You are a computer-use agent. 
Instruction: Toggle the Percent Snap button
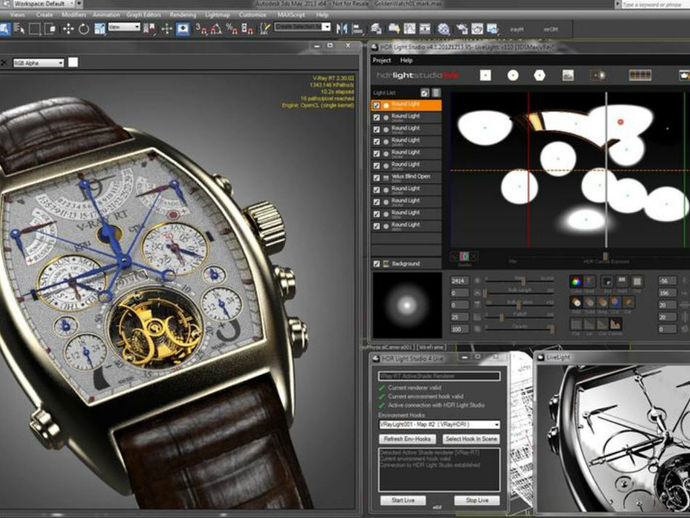pyautogui.click(x=232, y=29)
